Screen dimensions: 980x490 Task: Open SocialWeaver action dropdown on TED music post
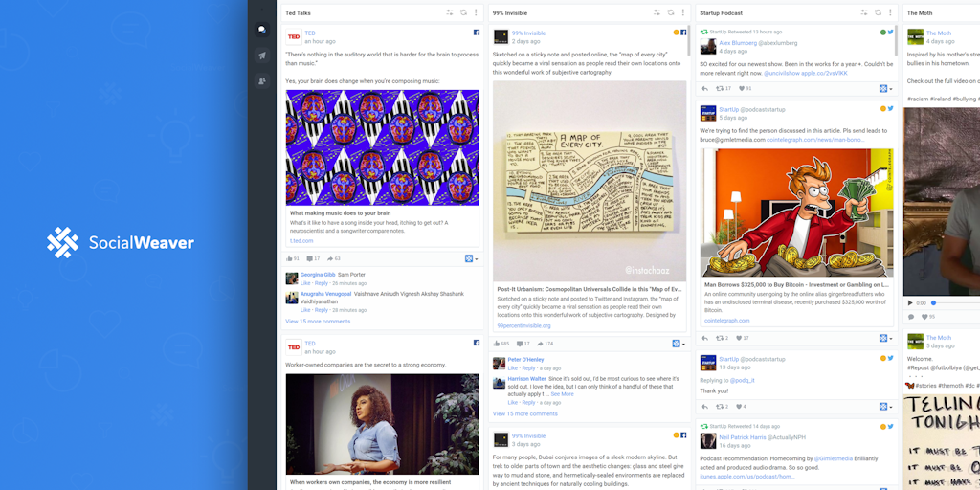pyautogui.click(x=471, y=258)
